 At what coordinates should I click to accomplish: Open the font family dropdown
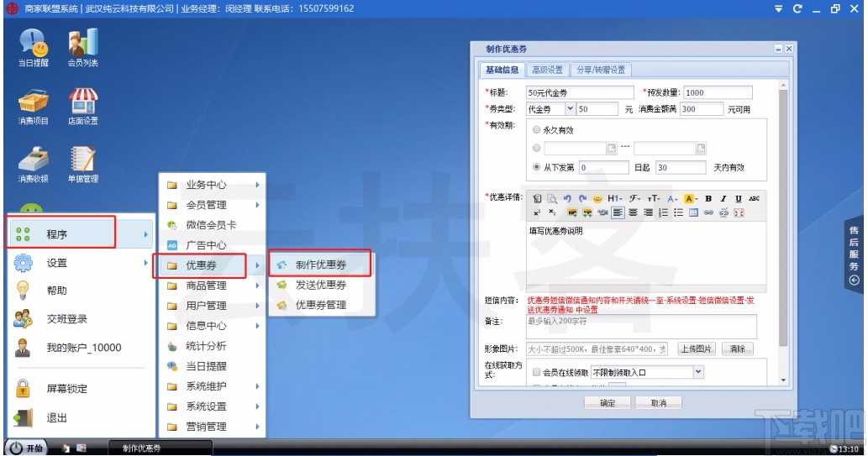[634, 199]
